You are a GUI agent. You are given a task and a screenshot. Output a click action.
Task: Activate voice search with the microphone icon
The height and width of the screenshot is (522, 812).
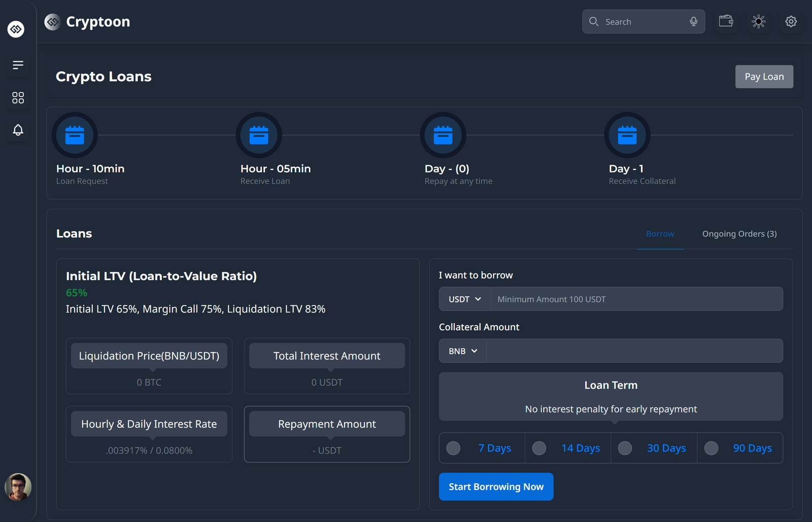click(x=693, y=21)
